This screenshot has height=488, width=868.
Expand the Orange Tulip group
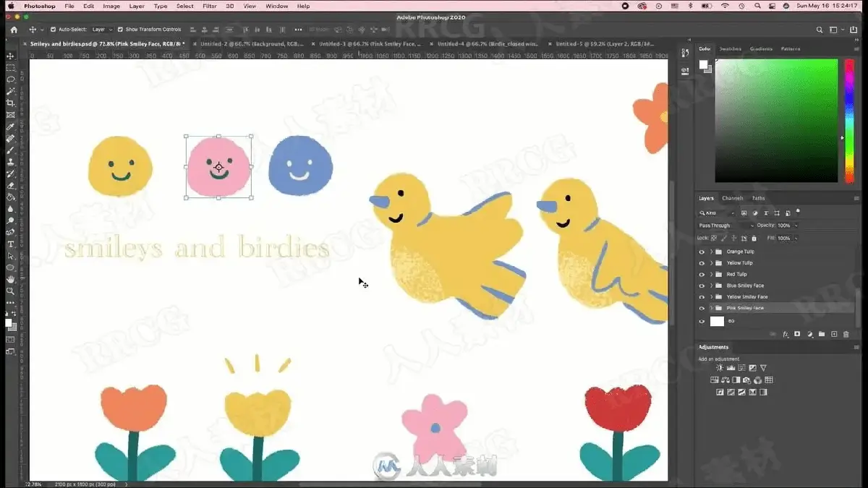(711, 252)
